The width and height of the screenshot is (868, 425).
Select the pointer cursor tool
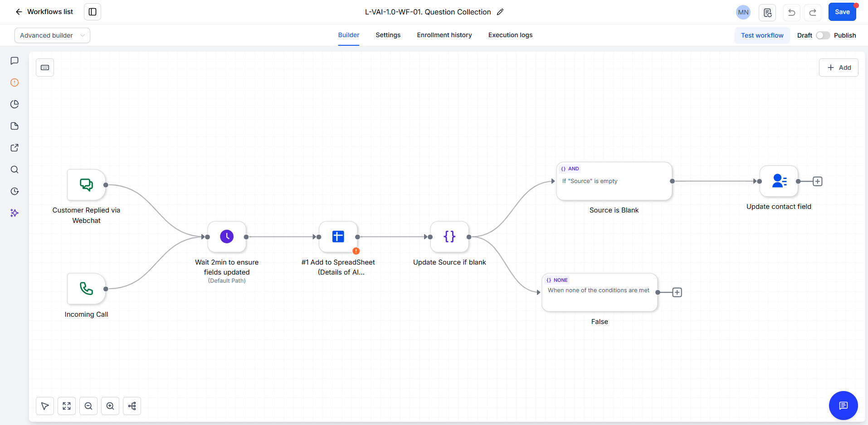[x=45, y=406]
